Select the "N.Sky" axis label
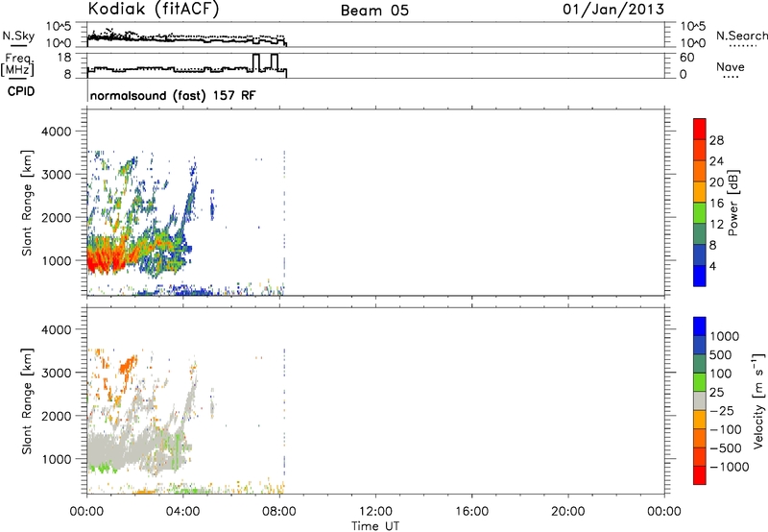 tap(18, 36)
